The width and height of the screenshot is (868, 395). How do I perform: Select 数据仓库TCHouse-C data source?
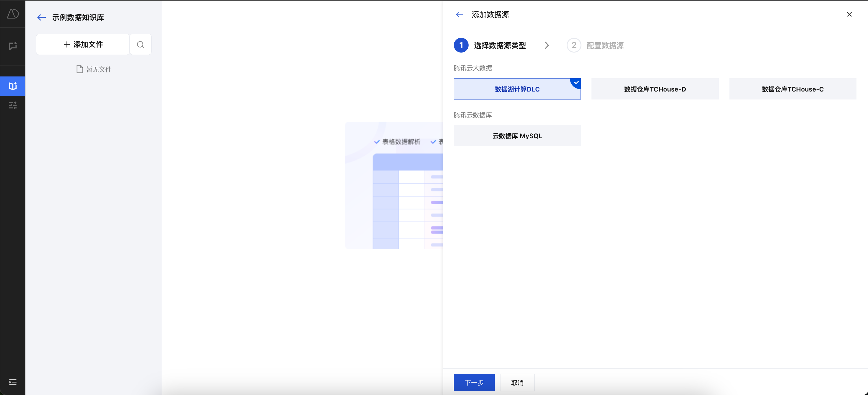[x=793, y=89]
